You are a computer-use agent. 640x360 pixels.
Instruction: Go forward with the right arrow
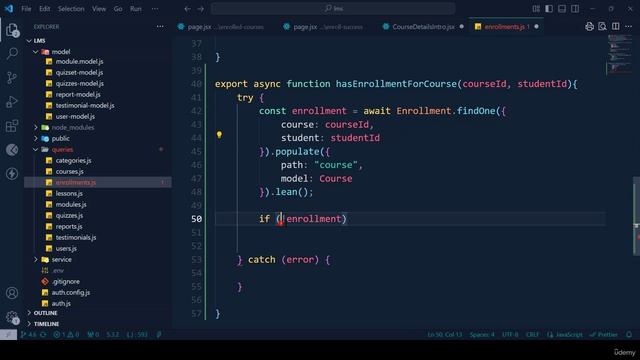click(201, 9)
